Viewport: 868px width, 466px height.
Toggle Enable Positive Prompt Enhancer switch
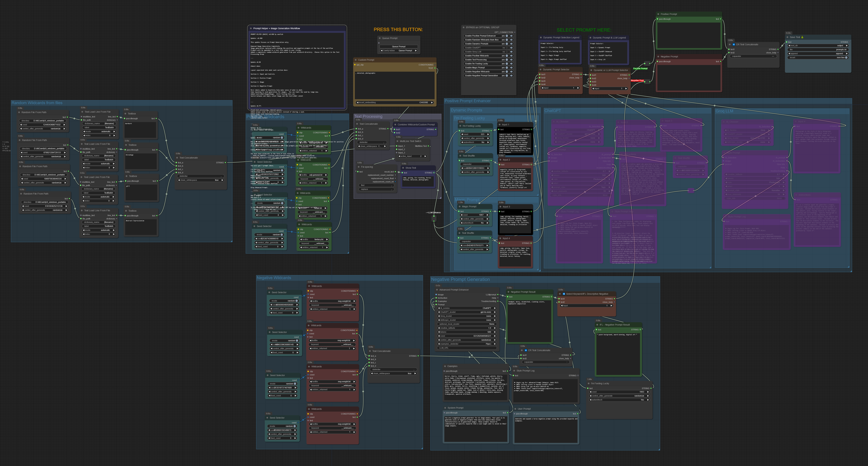pyautogui.click(x=506, y=36)
